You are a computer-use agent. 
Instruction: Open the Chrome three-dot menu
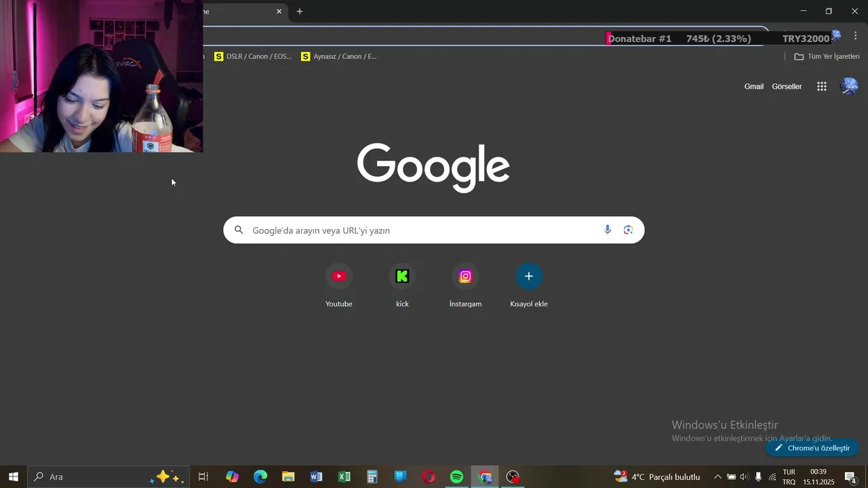click(x=855, y=36)
